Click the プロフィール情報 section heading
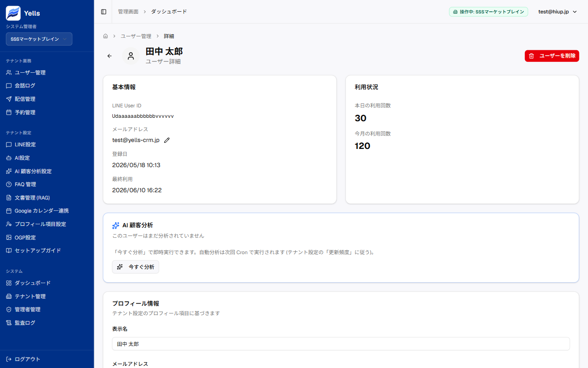Image resolution: width=588 pixels, height=368 pixels. tap(136, 303)
